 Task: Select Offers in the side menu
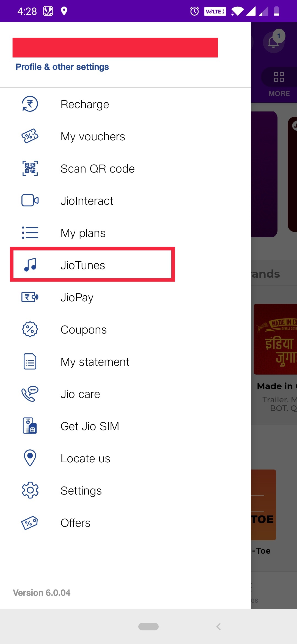[x=75, y=523]
